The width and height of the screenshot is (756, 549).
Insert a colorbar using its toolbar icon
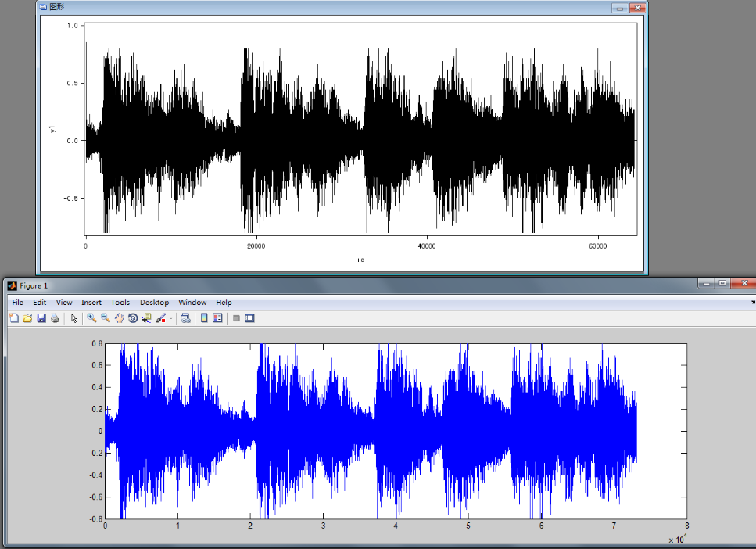[204, 318]
